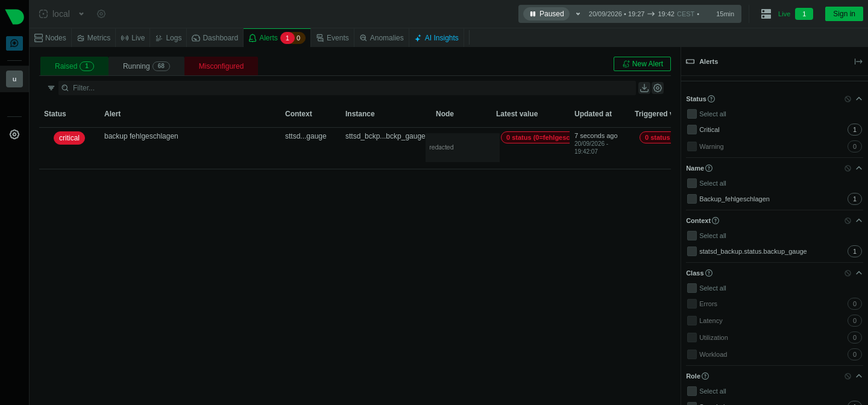Screen dimensions: 868x405
Task: Click the Alerts panel header icon
Action: click(690, 61)
